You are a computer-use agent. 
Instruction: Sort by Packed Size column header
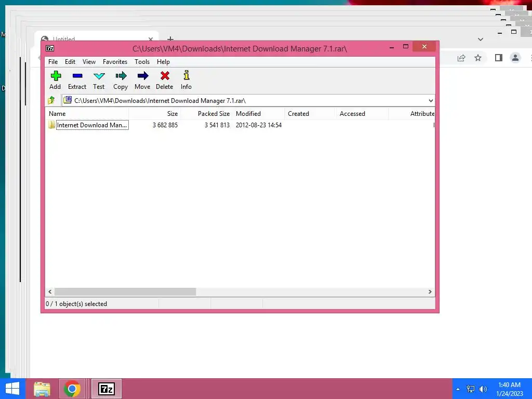coord(207,114)
